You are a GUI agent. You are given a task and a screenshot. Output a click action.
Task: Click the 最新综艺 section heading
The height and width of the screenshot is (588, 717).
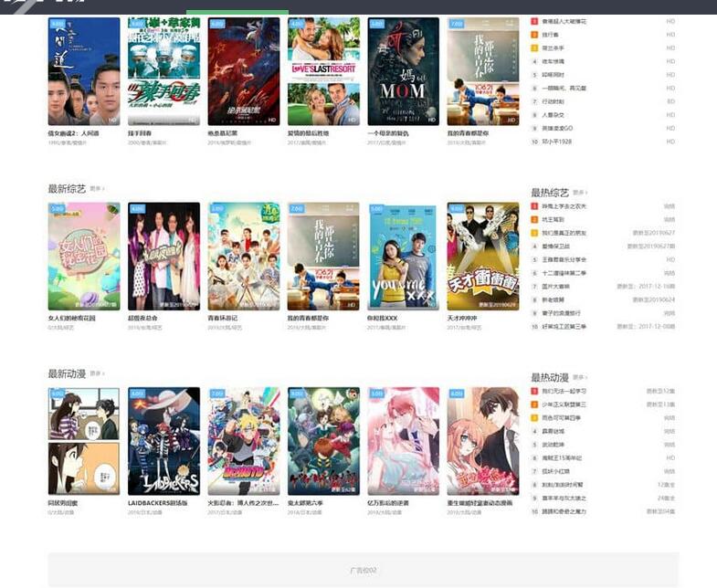67,189
